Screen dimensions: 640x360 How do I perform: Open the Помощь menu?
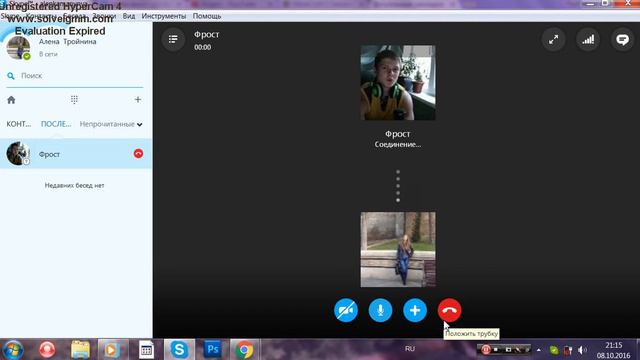pyautogui.click(x=207, y=16)
